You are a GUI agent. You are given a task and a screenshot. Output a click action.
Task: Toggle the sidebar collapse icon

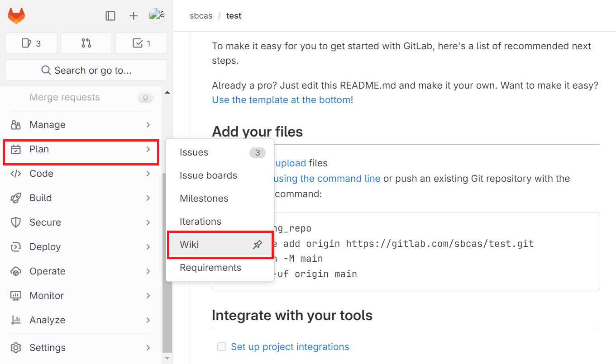(110, 16)
